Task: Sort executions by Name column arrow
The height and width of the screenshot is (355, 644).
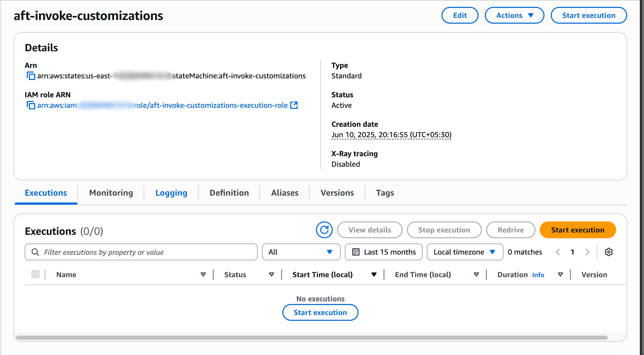Action: (x=203, y=275)
